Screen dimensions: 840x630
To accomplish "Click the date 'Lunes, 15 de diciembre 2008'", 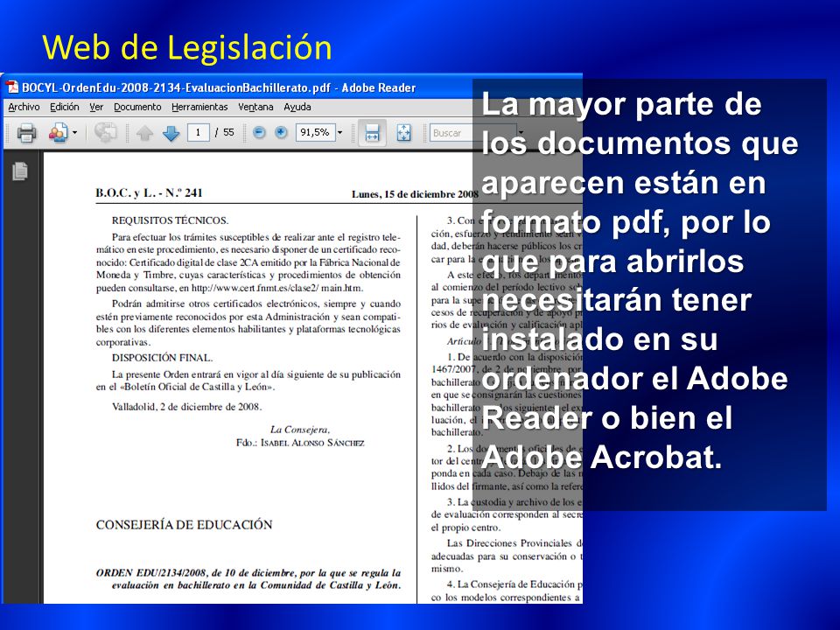I will [x=415, y=194].
